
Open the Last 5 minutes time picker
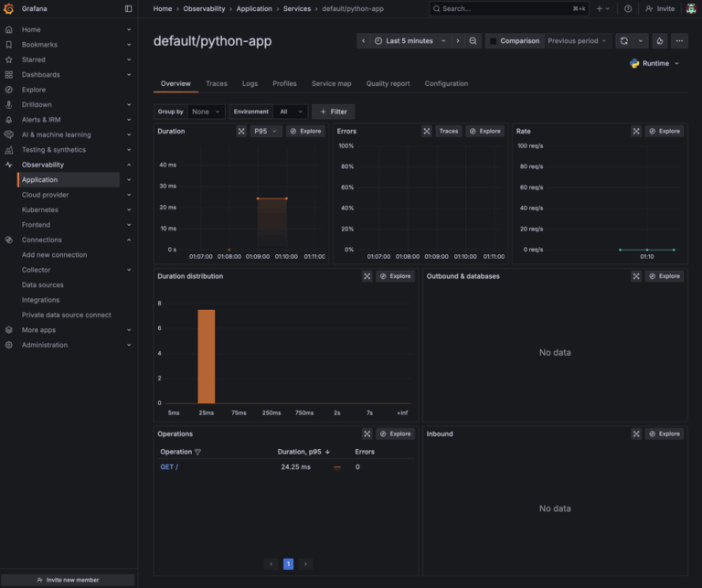click(x=410, y=41)
